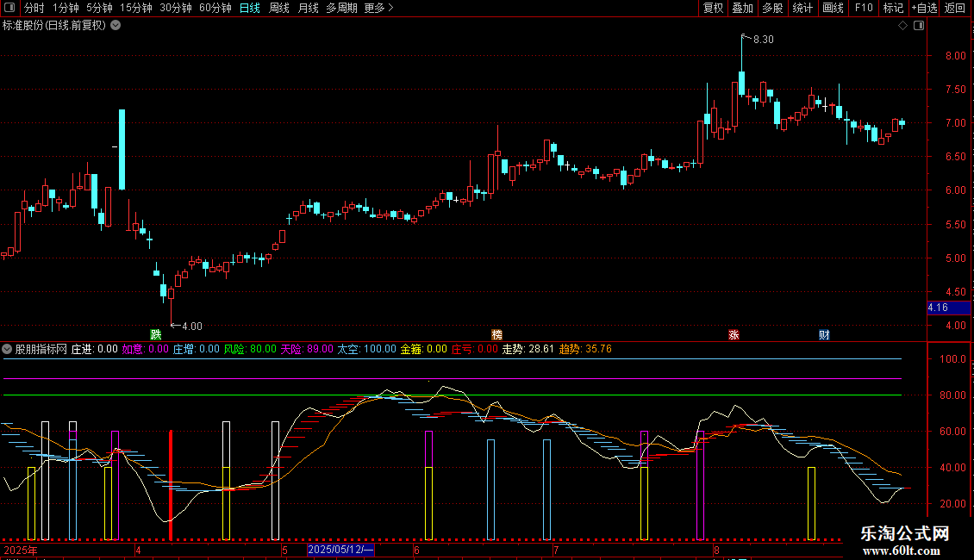974x560 pixels.
Task: Add stock via +自选 button
Action: pos(924,8)
